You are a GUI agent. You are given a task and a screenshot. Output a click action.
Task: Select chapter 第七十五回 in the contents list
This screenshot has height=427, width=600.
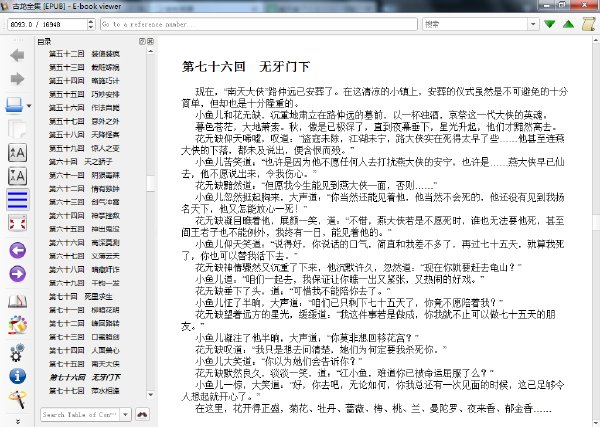(x=84, y=364)
